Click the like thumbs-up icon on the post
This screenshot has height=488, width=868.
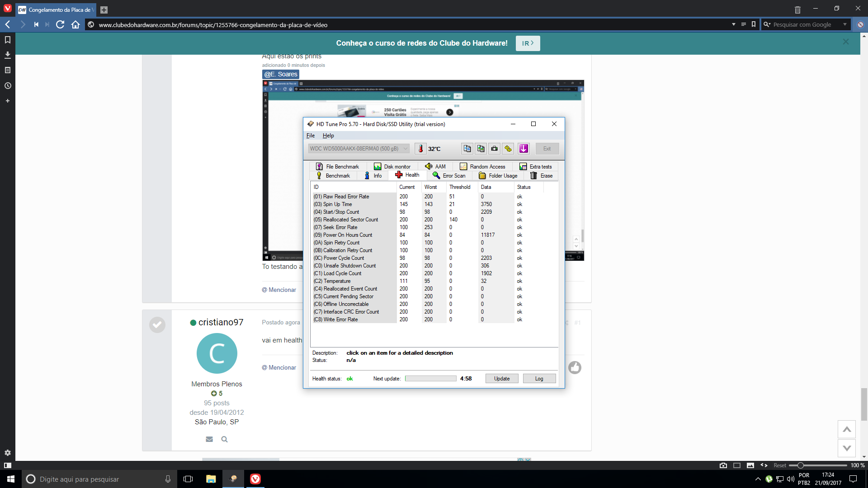click(x=575, y=367)
